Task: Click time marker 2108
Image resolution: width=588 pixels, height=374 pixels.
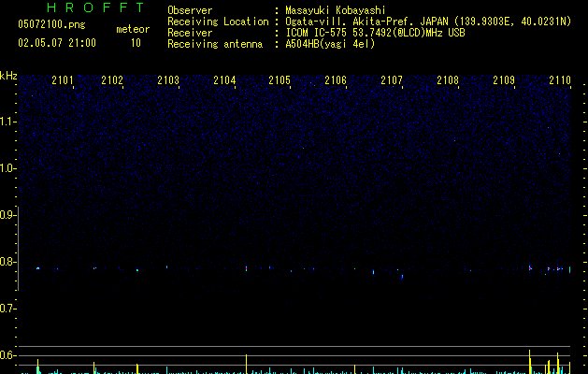Action: pos(448,80)
